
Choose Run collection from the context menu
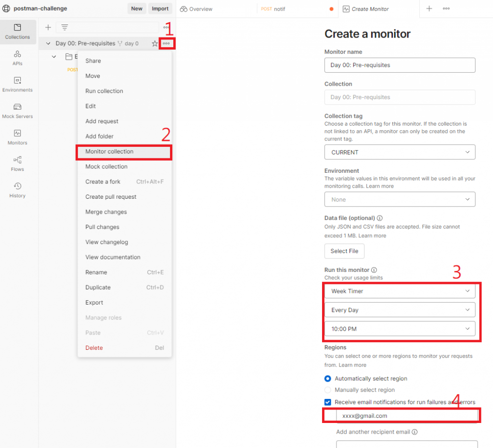click(x=125, y=91)
